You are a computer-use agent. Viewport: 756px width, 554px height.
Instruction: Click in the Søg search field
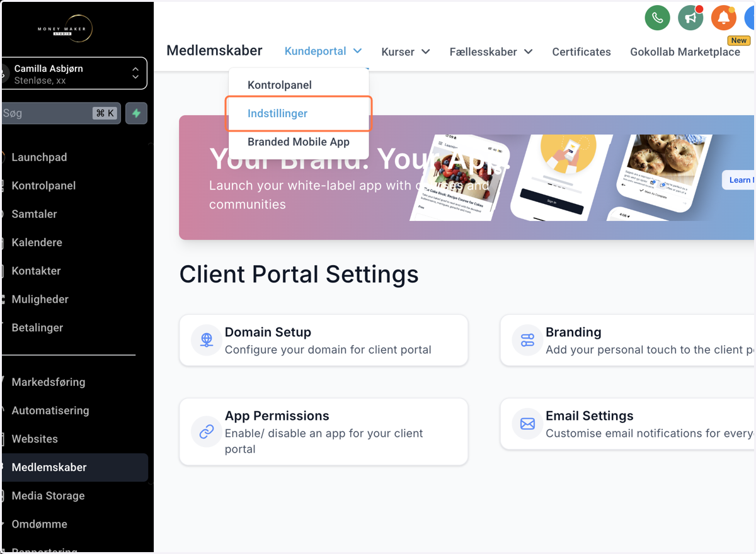[61, 113]
